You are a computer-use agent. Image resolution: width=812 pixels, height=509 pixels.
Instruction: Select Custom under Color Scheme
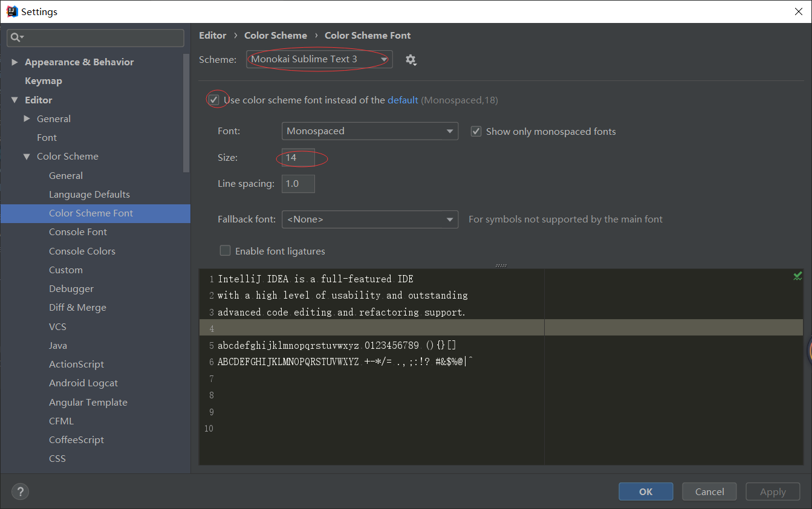pyautogui.click(x=66, y=270)
